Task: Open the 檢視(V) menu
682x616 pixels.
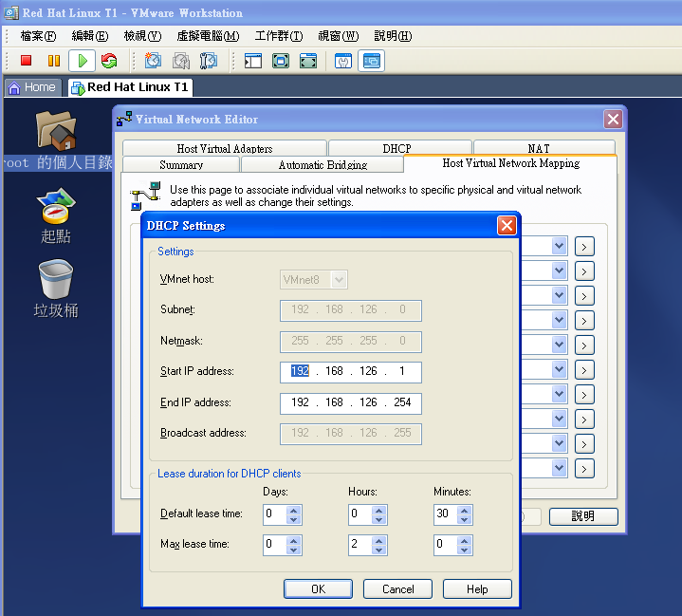Action: coord(142,36)
